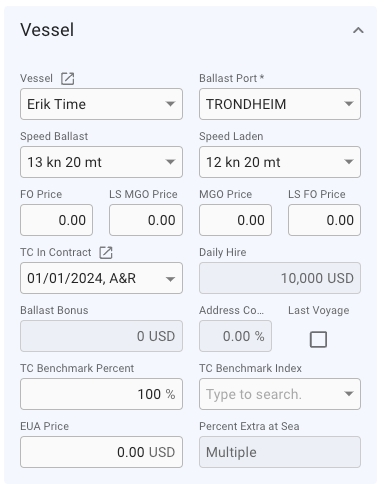385x484 pixels.
Task: Open the TC In Contract external link icon
Action: coord(106,252)
